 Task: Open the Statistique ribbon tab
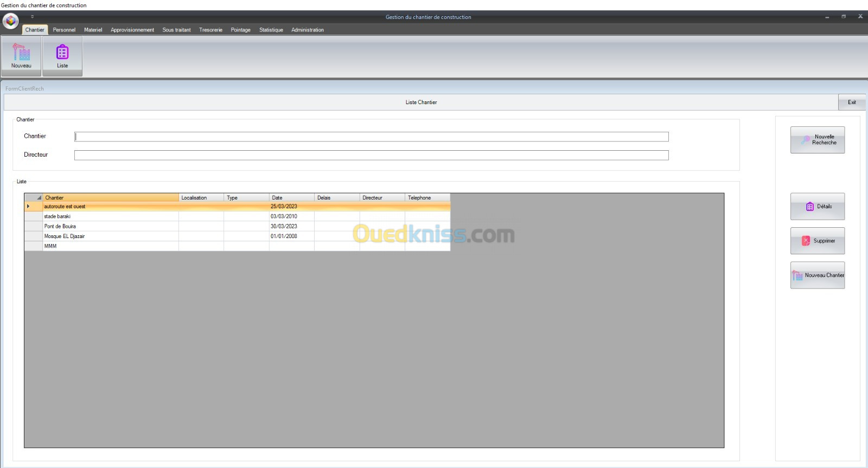coord(271,30)
